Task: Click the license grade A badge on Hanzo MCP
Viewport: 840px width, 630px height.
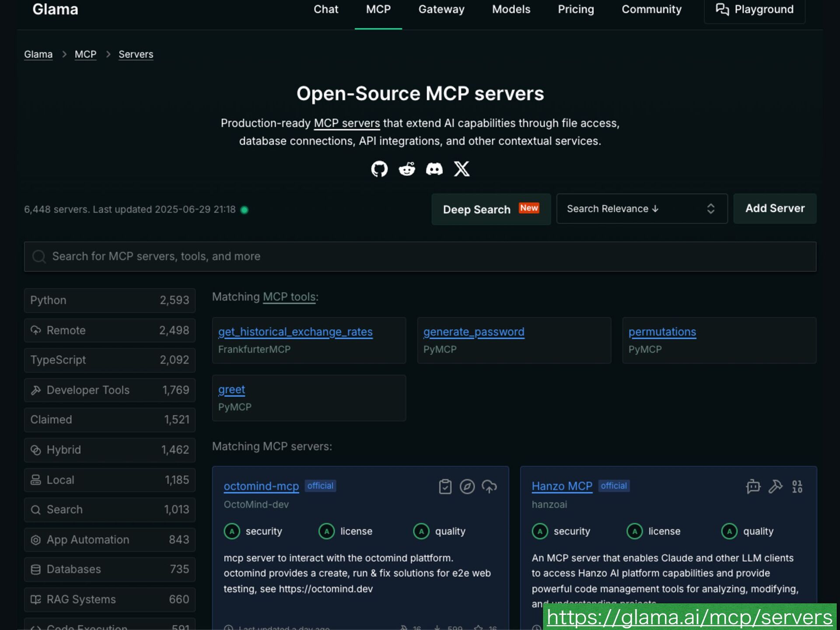Action: pos(634,531)
